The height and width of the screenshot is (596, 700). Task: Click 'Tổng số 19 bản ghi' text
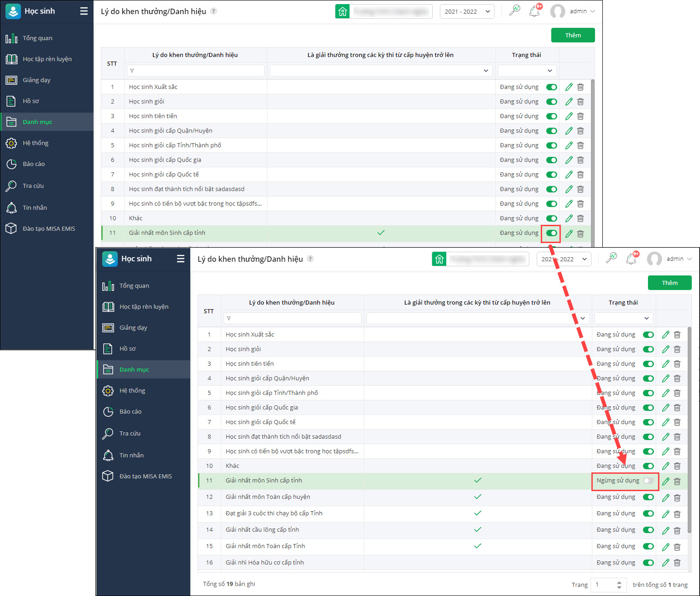[x=229, y=584]
